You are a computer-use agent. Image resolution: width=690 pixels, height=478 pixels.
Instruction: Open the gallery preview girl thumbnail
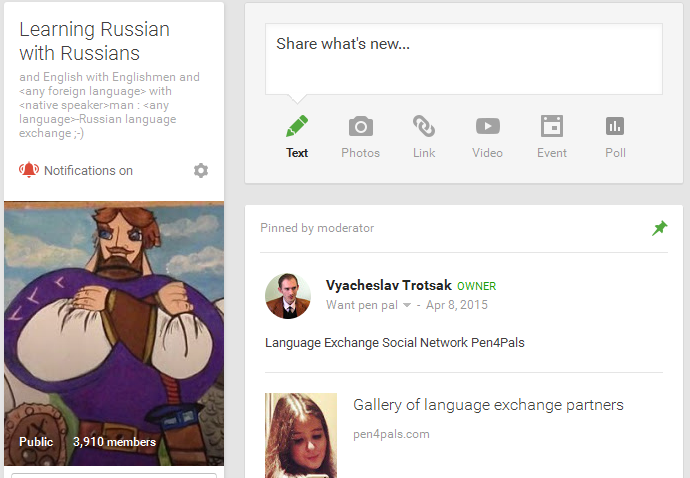tap(301, 435)
